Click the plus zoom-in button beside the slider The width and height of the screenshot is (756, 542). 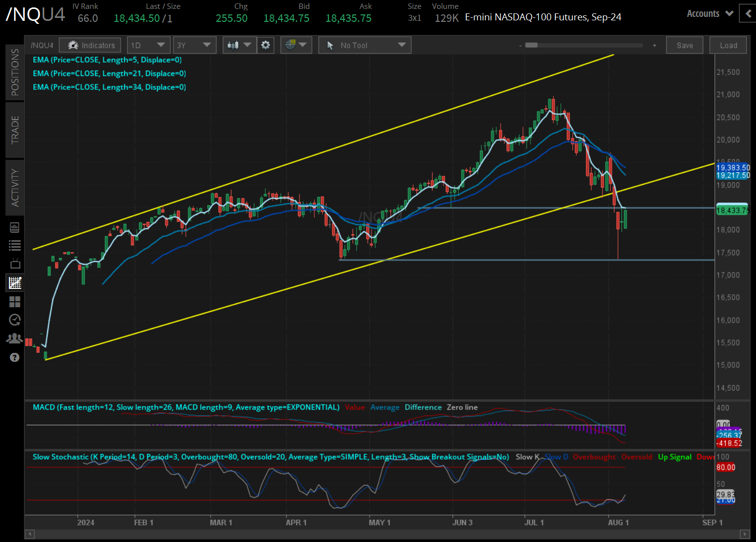tap(654, 45)
